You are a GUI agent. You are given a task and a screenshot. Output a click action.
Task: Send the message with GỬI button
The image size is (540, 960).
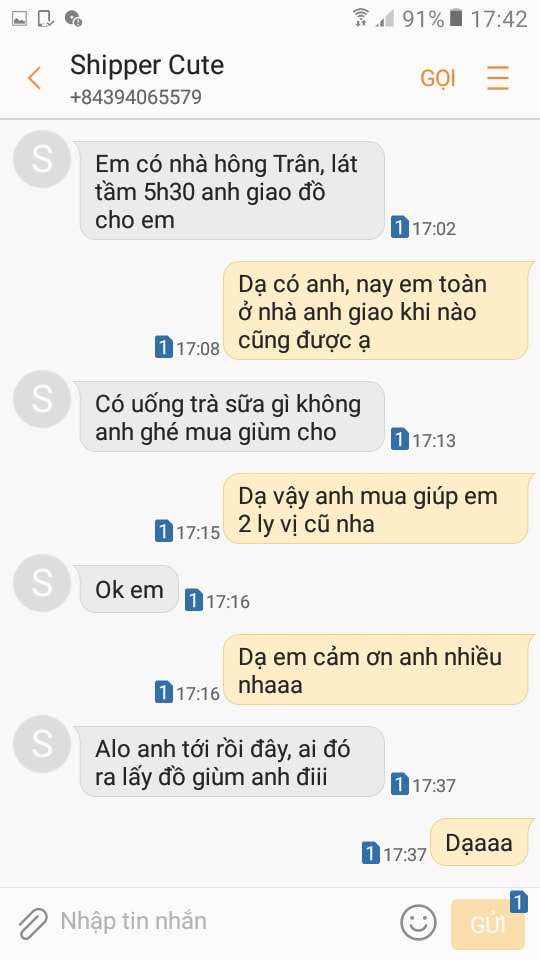point(488,924)
